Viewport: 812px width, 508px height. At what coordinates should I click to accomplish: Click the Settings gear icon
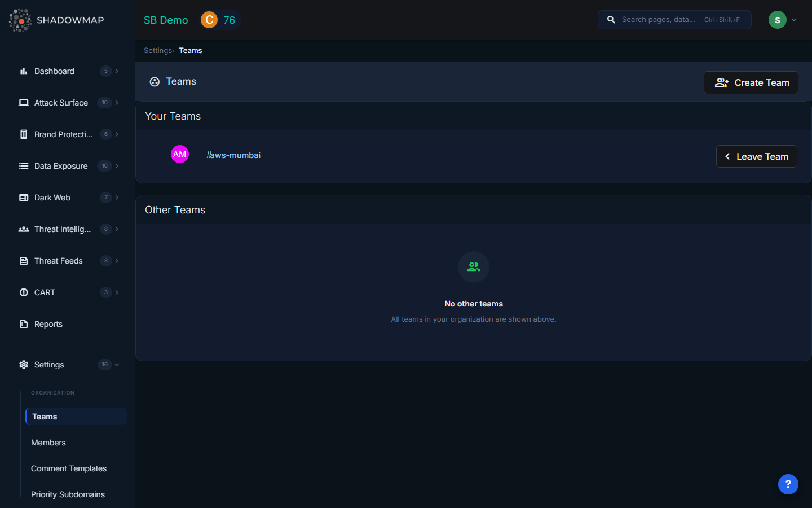pos(24,365)
